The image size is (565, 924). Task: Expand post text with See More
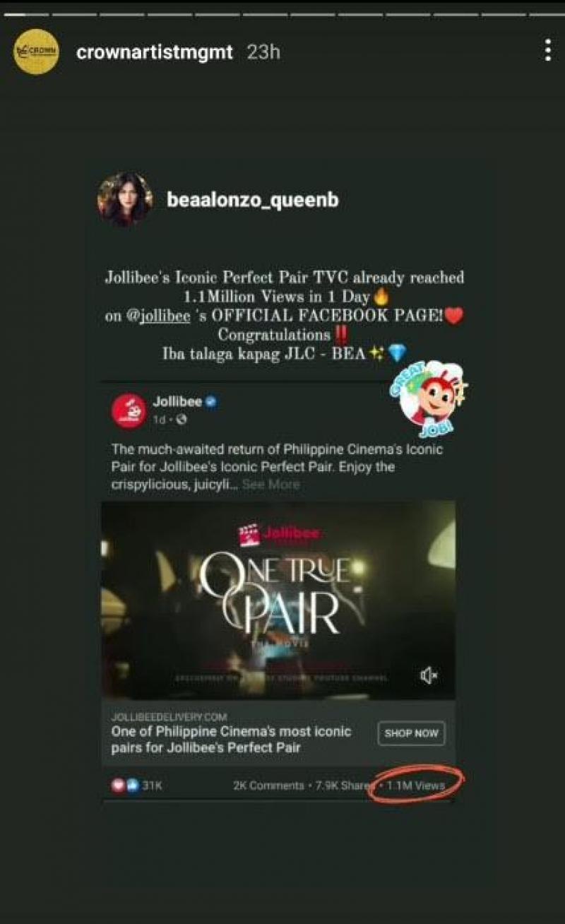click(270, 485)
